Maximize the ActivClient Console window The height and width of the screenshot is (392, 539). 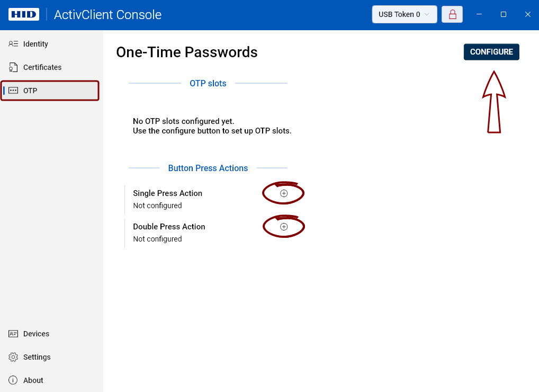[504, 14]
